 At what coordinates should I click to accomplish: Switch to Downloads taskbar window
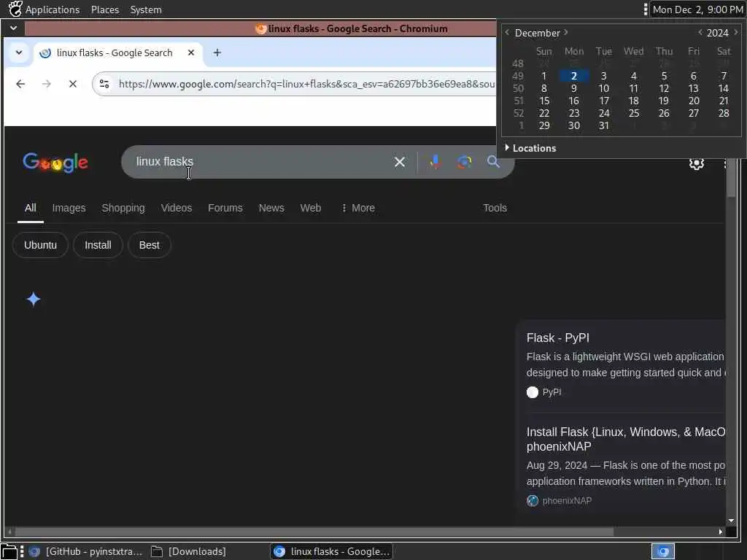(189, 551)
